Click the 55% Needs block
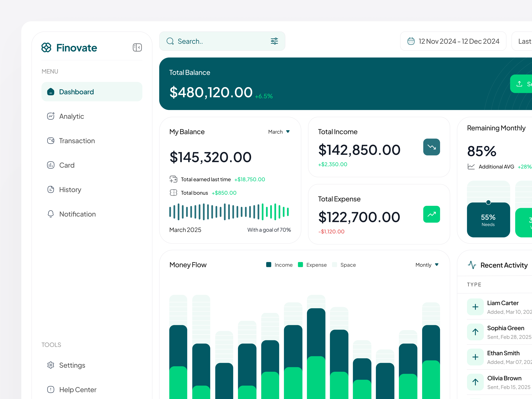The image size is (532, 399). coord(488,220)
